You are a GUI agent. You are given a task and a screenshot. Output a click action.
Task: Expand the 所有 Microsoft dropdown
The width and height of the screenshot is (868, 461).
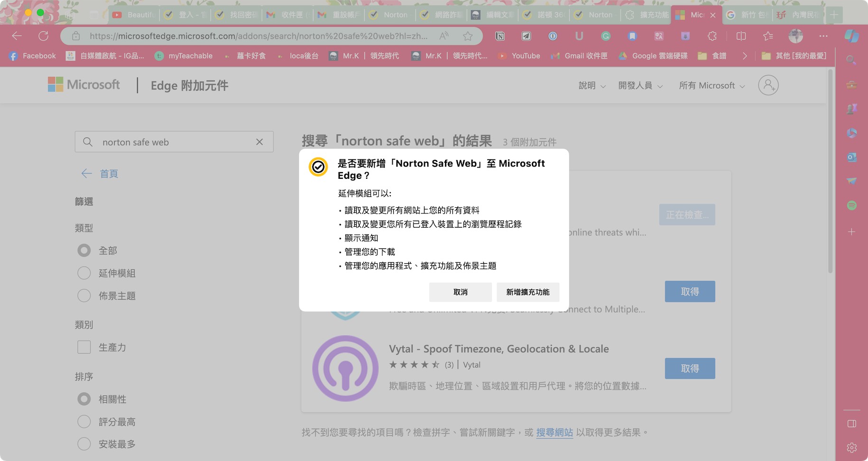coord(712,86)
